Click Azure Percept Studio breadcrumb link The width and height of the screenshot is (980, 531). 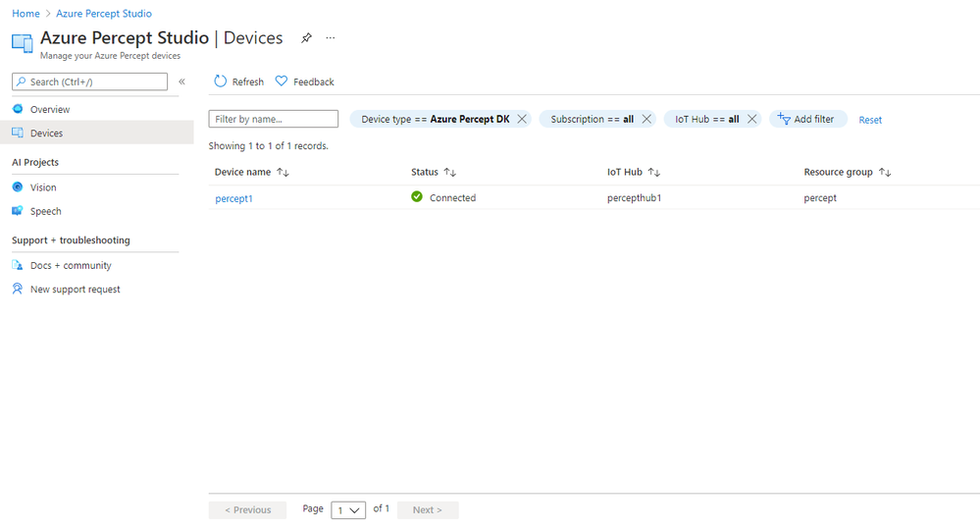pos(104,13)
